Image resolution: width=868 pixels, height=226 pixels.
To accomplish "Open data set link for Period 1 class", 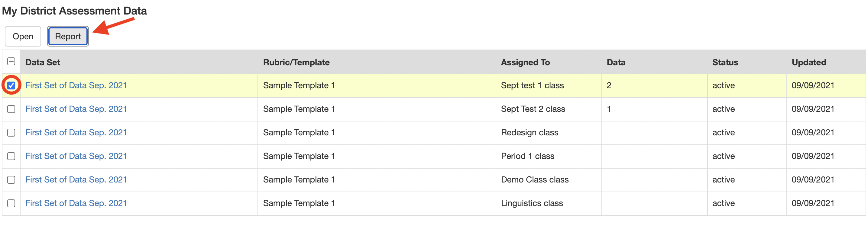I will (x=76, y=156).
